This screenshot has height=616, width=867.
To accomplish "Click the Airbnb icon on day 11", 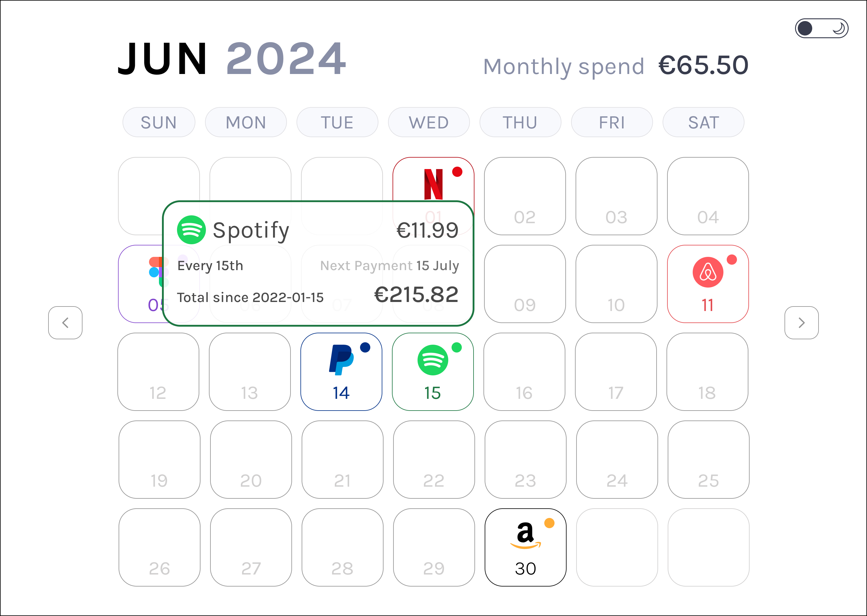I will 707,272.
